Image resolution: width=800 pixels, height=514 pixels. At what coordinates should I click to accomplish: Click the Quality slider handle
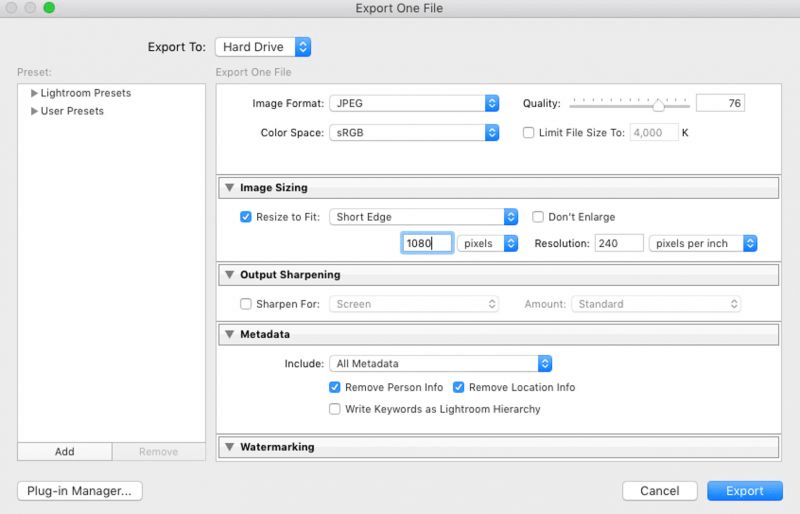(658, 104)
